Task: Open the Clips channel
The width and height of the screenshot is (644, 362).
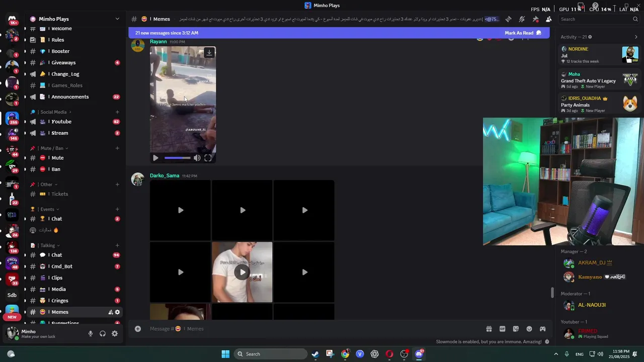Action: click(x=75, y=278)
